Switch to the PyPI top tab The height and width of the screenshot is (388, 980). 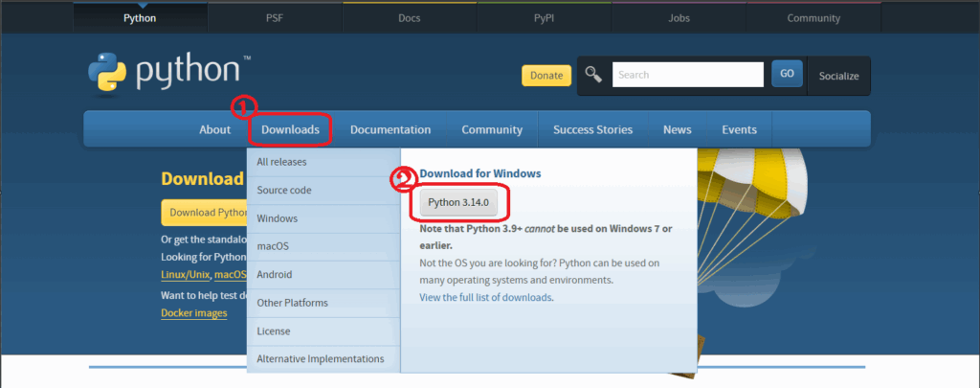pyautogui.click(x=544, y=17)
